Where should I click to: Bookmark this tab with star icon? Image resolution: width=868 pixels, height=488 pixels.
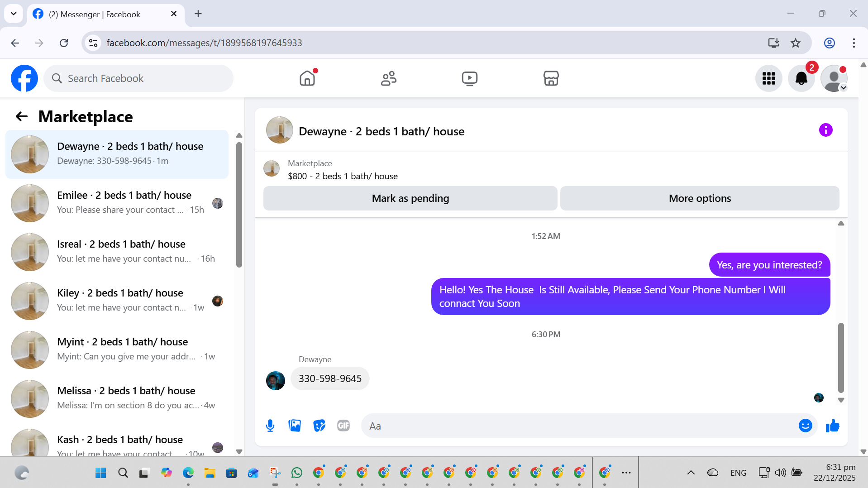coord(795,43)
